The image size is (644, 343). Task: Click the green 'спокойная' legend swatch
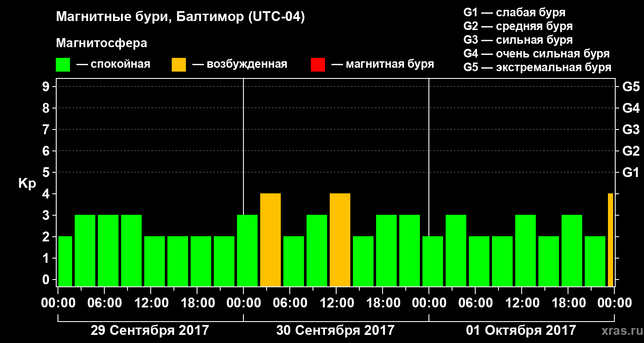click(63, 65)
